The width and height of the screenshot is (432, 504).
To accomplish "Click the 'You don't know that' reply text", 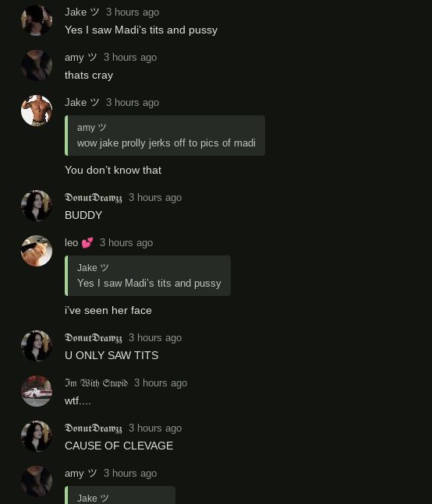I will tap(113, 170).
